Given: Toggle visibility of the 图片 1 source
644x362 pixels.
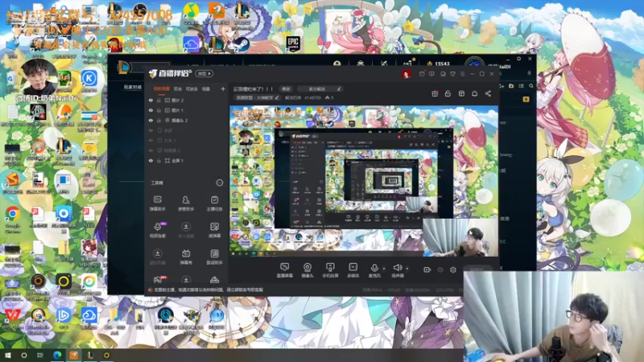Looking at the screenshot, I should 151,110.
